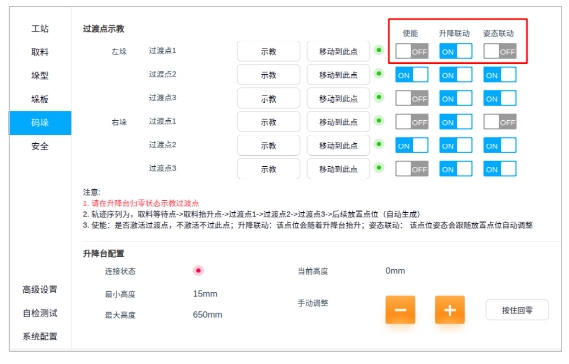
Task: Enable 使能 switch for 右垛 过渡点1
Action: point(412,122)
